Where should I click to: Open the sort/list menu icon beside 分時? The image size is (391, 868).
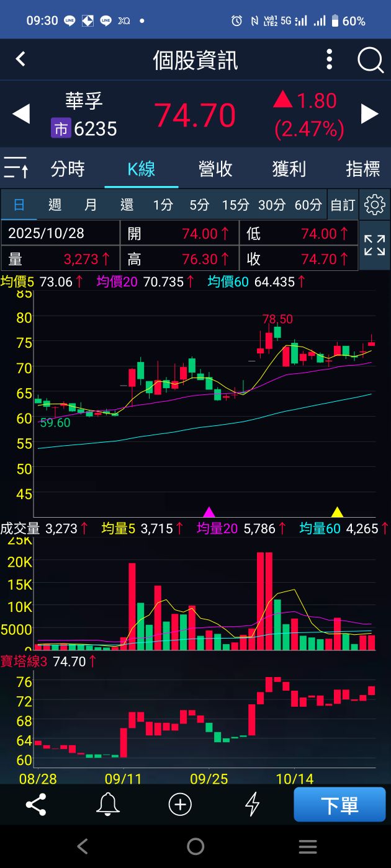16,168
